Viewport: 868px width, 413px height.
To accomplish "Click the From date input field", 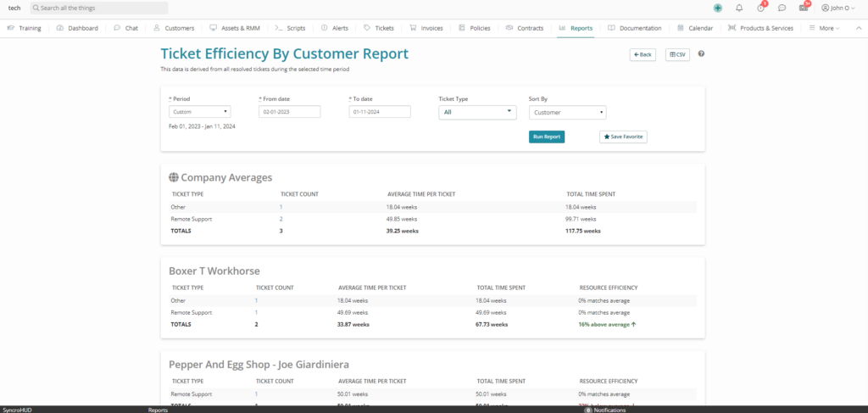I will coord(289,112).
